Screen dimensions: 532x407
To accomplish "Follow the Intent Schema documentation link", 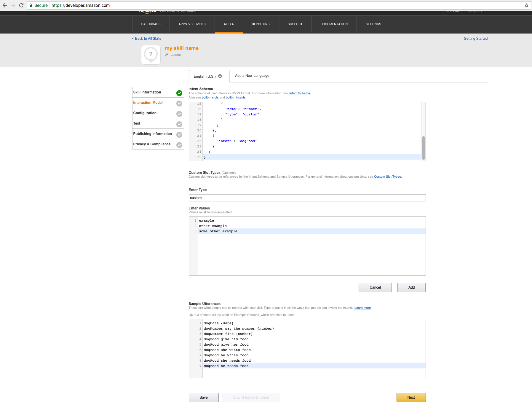I will (300, 93).
